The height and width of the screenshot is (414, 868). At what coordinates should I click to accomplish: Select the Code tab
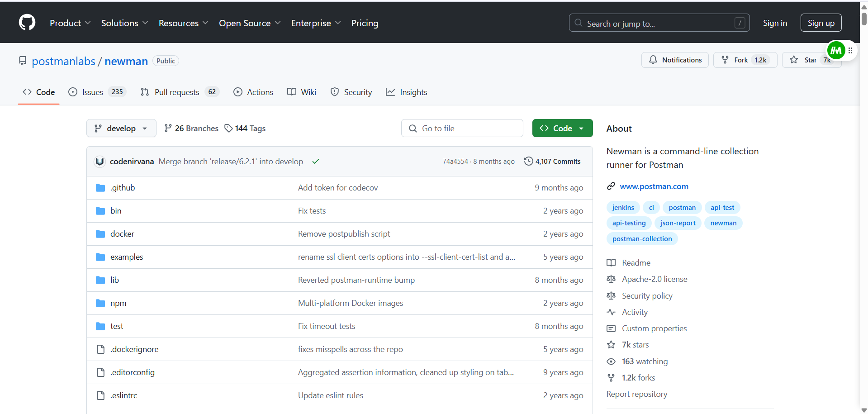click(x=39, y=92)
